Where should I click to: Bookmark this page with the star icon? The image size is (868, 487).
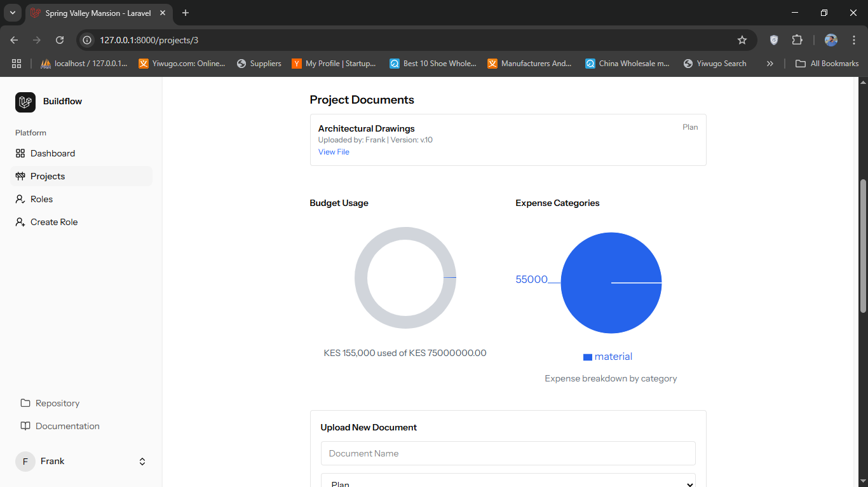(x=742, y=40)
